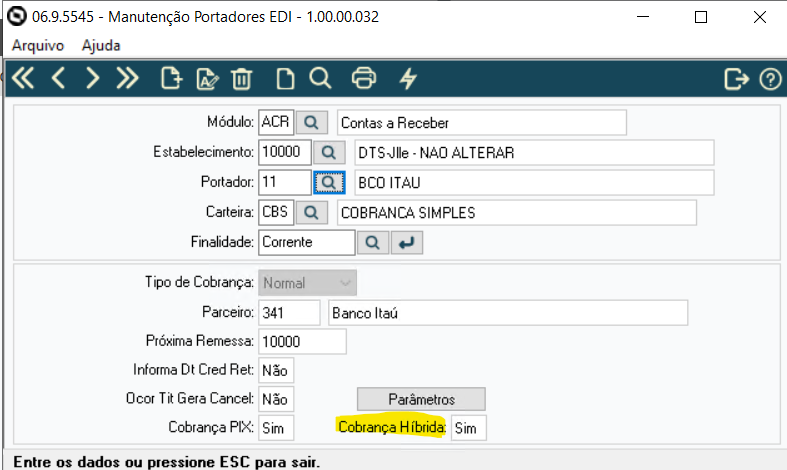The width and height of the screenshot is (787, 470).
Task: Click the status bar ESC message
Action: [x=166, y=461]
